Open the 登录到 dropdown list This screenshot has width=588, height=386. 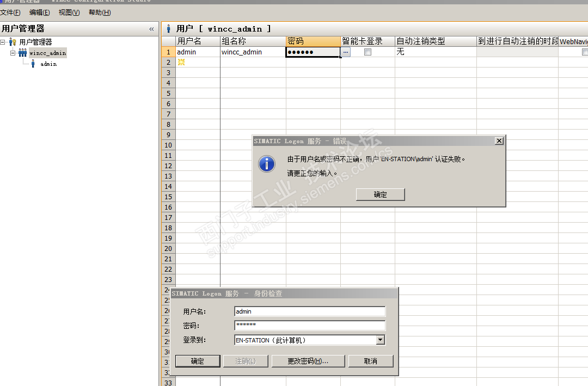pyautogui.click(x=381, y=340)
